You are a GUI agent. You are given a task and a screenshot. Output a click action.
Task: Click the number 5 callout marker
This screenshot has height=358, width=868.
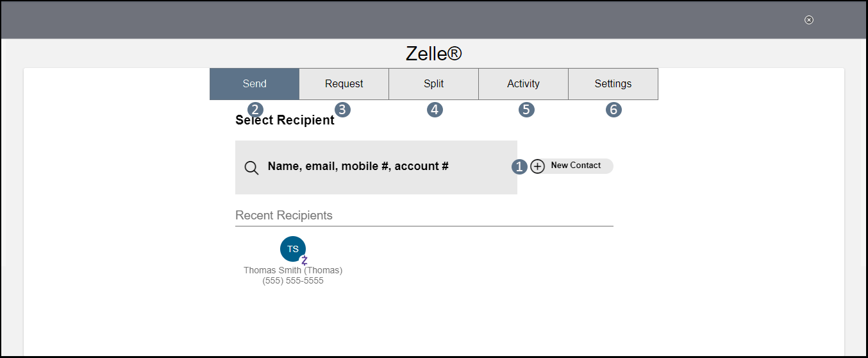(x=526, y=110)
